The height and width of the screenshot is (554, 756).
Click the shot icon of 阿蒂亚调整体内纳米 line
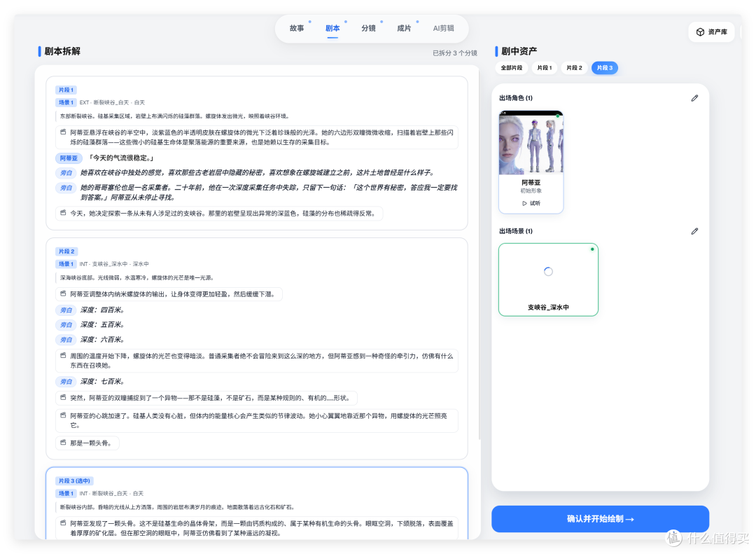point(63,293)
